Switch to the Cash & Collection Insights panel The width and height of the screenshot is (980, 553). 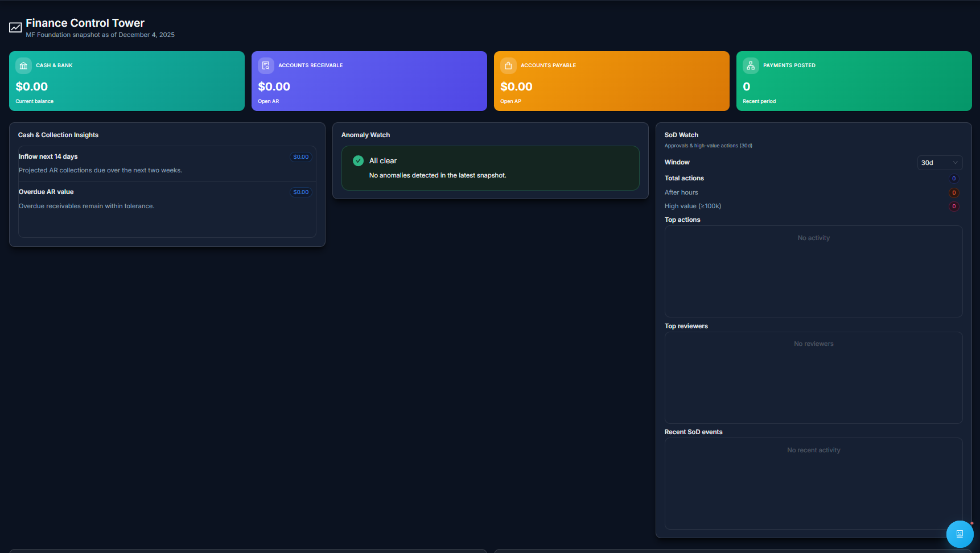[58, 135]
